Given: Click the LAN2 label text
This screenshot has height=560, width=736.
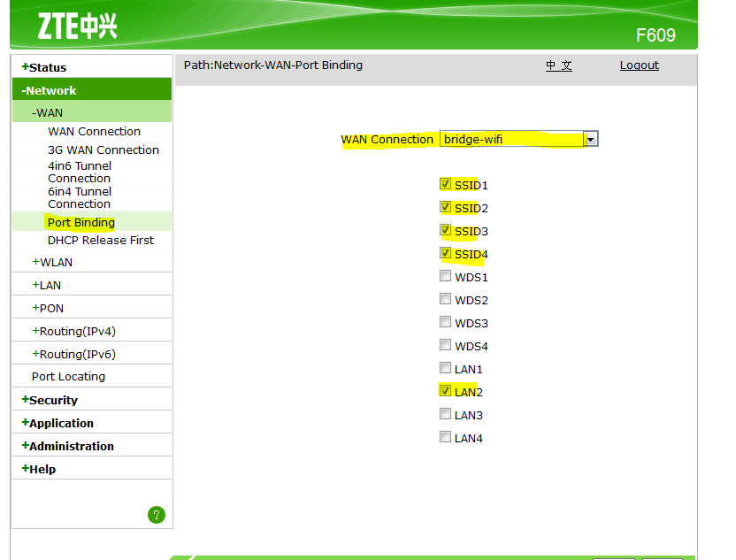Looking at the screenshot, I should click(x=469, y=393).
